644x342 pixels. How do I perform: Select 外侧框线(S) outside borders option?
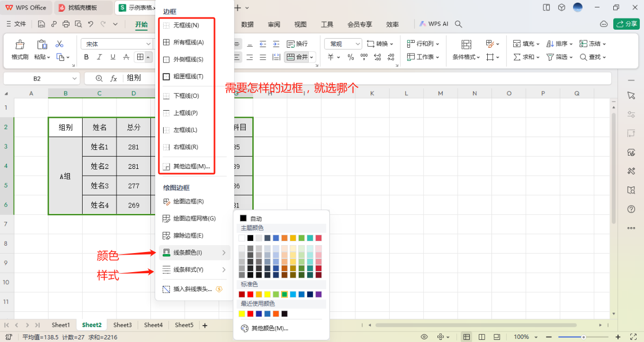tap(188, 59)
